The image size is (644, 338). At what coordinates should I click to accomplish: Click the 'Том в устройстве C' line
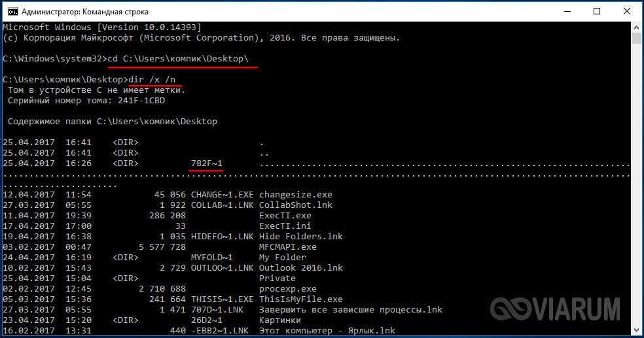point(96,90)
